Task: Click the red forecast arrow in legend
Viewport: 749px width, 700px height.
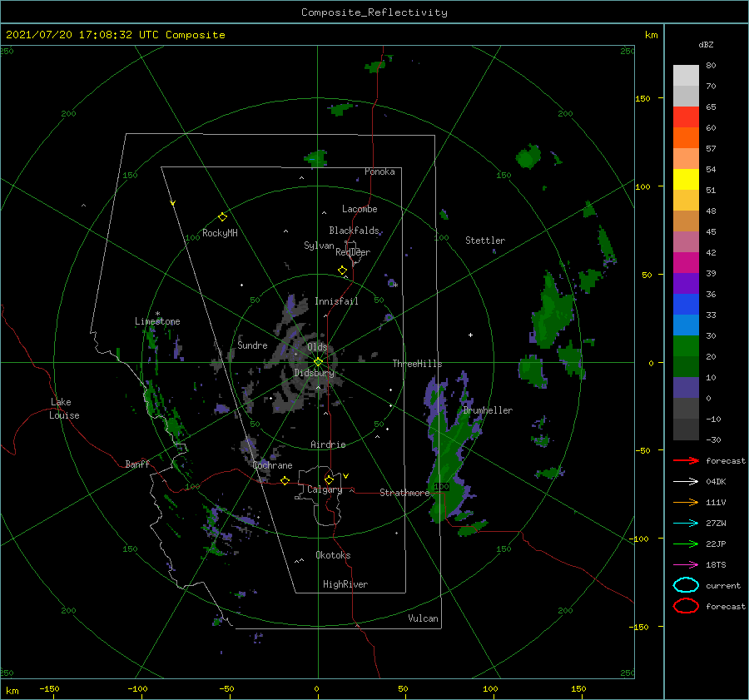Action: [686, 460]
